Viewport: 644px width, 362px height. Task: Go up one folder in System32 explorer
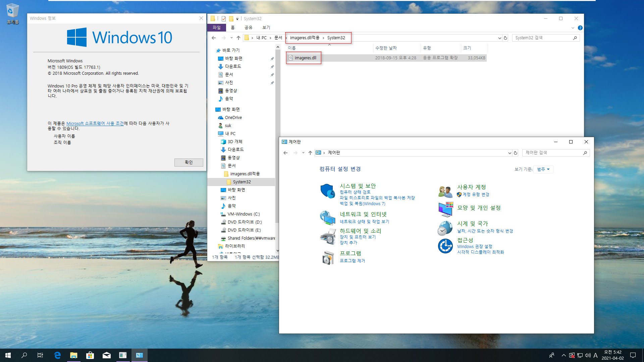pyautogui.click(x=238, y=38)
